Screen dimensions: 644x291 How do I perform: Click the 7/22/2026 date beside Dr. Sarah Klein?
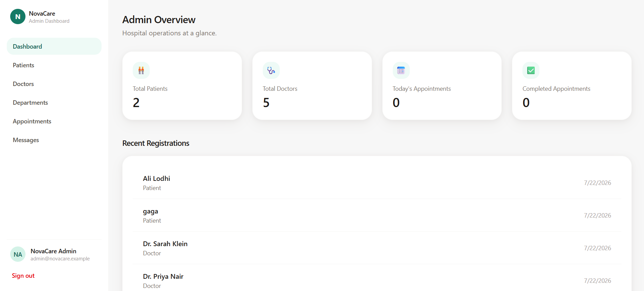pyautogui.click(x=597, y=248)
